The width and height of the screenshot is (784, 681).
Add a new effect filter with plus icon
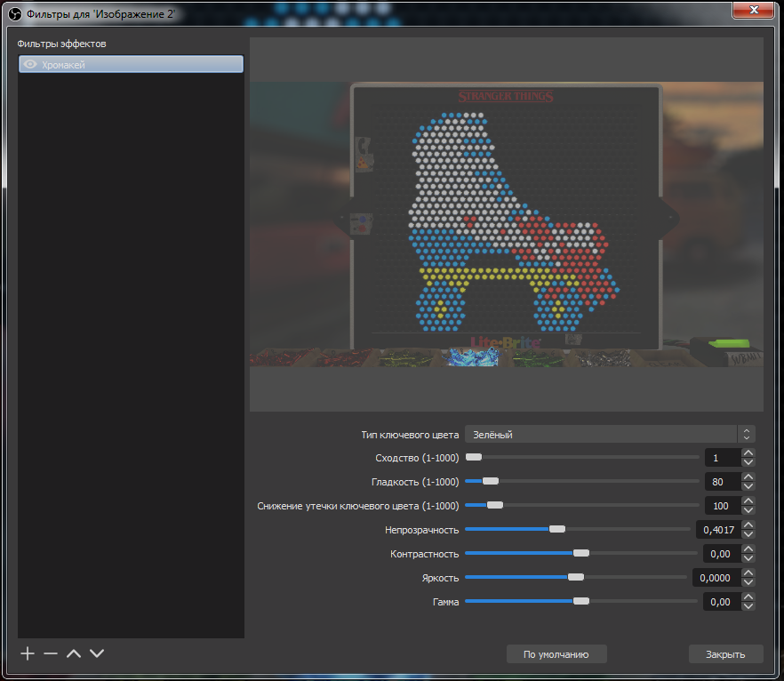pos(28,653)
